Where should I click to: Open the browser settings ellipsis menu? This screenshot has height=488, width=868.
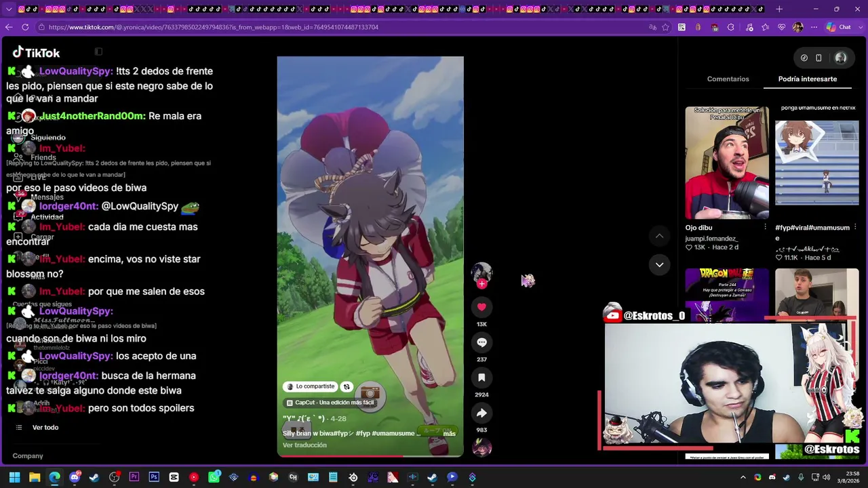813,27
